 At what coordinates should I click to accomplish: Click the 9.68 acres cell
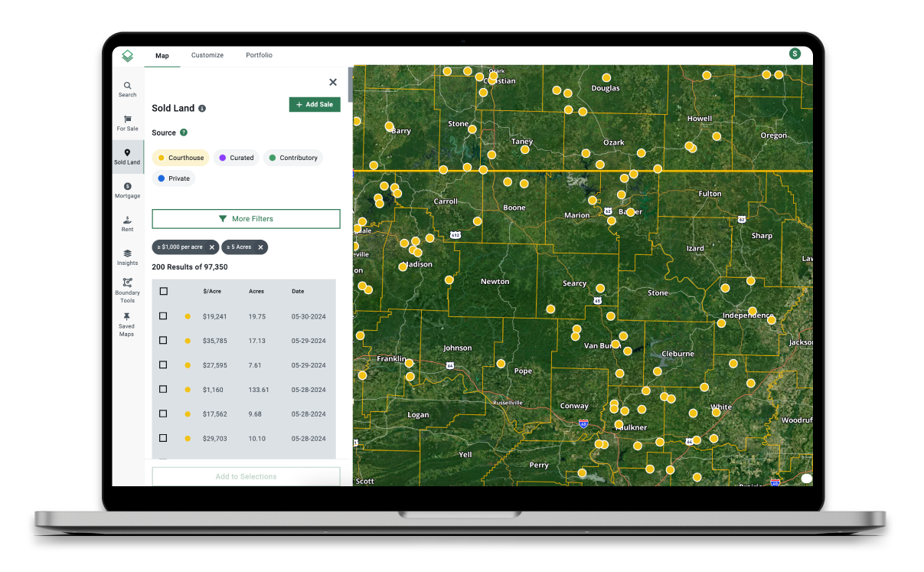pos(255,414)
